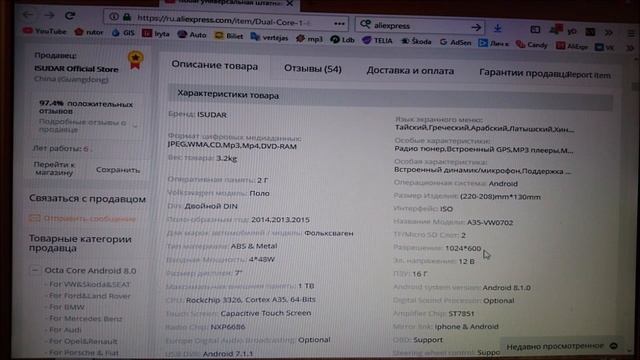This screenshot has width=640, height=360.
Task: Open Auto bookmark
Action: coord(192,35)
